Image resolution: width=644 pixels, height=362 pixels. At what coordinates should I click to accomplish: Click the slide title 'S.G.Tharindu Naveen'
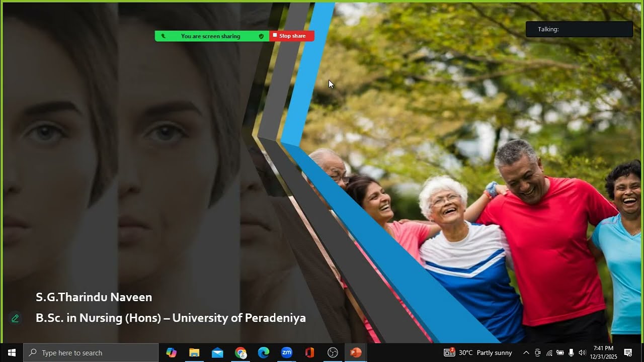(x=94, y=297)
